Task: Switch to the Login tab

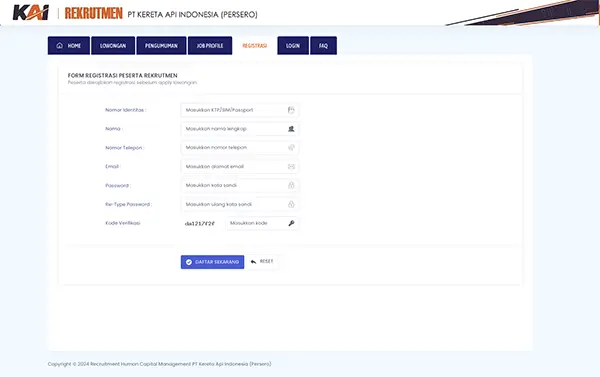Action: [293, 46]
